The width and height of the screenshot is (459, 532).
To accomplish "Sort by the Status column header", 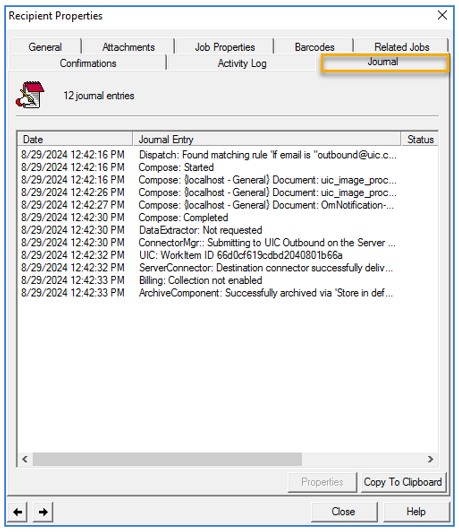I will tap(420, 139).
